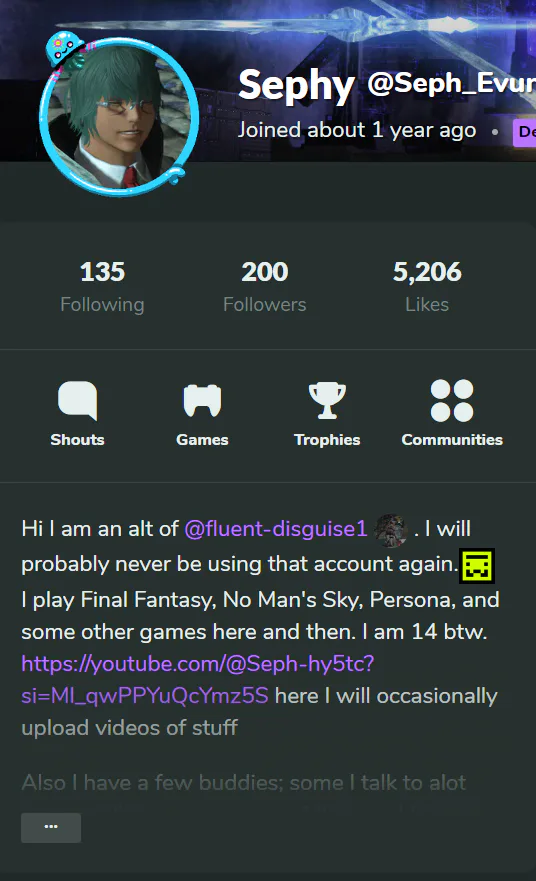Select the Shouts tab label
The height and width of the screenshot is (881, 536).
click(78, 439)
